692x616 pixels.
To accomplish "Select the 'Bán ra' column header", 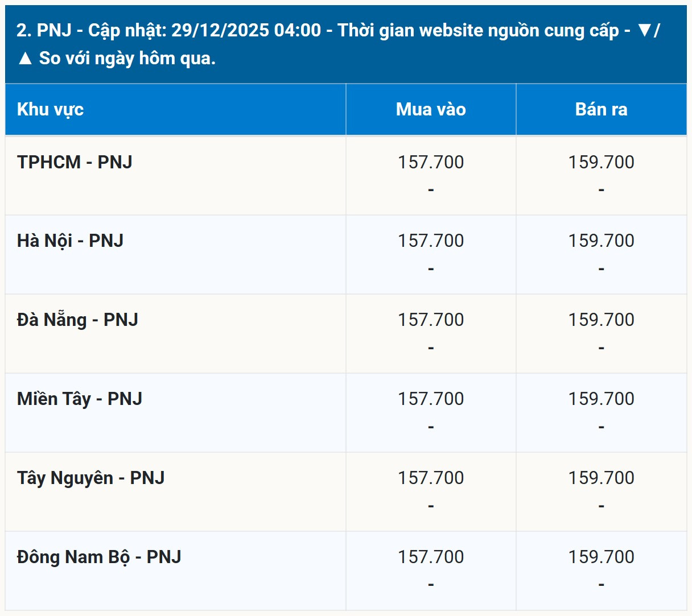I will [x=601, y=109].
